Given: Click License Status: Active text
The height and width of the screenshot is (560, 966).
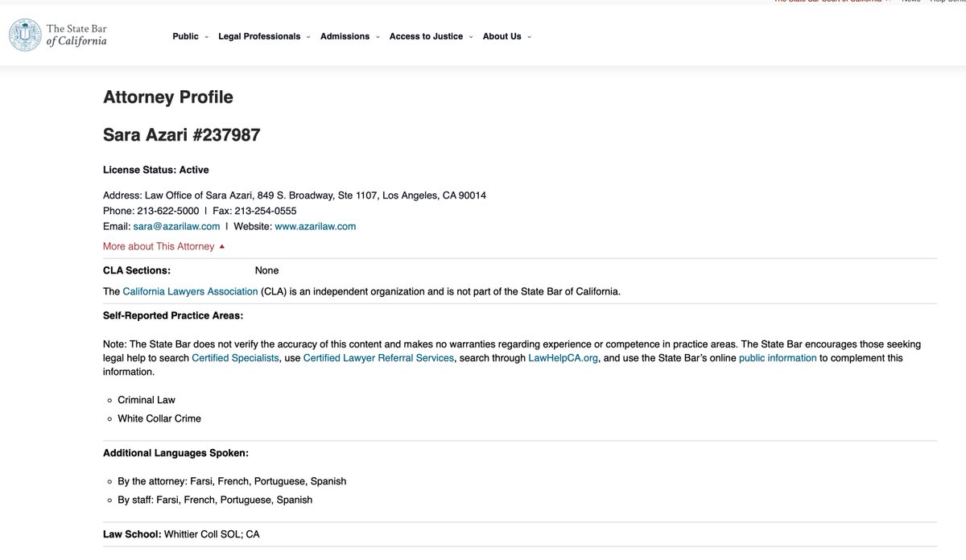Looking at the screenshot, I should (156, 170).
